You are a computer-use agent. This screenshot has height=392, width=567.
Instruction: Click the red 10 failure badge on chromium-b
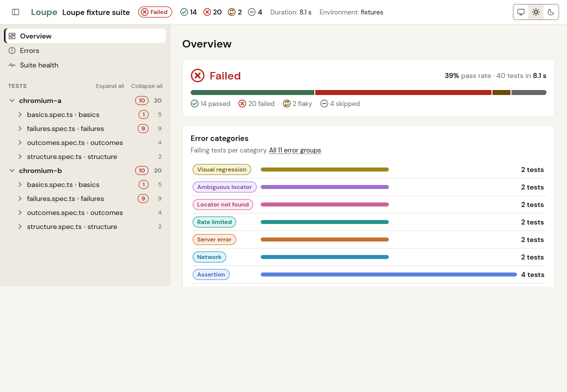tap(142, 170)
